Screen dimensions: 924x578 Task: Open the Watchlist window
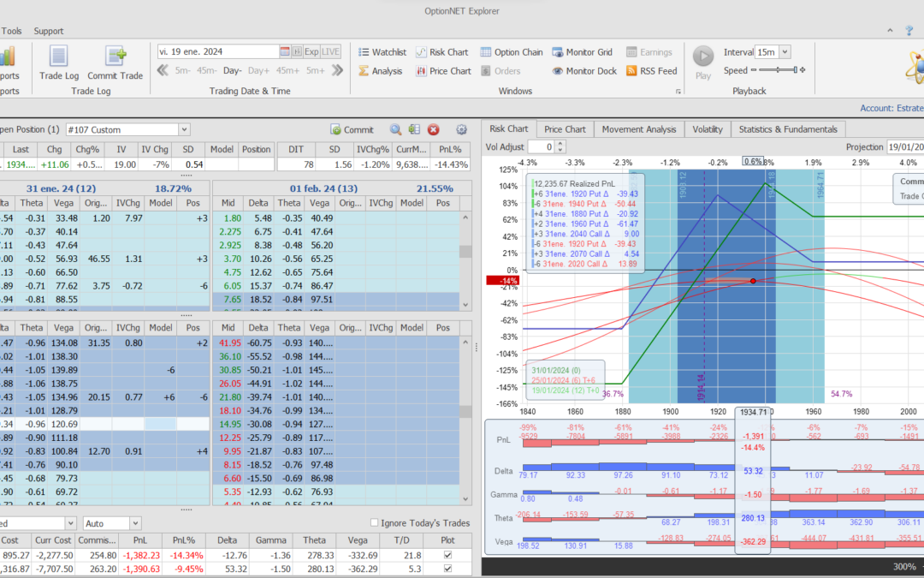[x=382, y=52]
